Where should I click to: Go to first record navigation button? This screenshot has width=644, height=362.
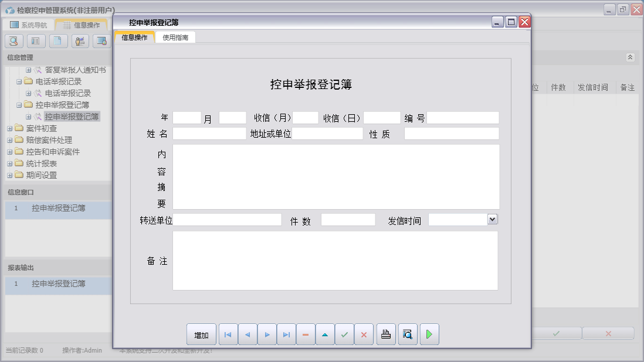click(x=228, y=334)
